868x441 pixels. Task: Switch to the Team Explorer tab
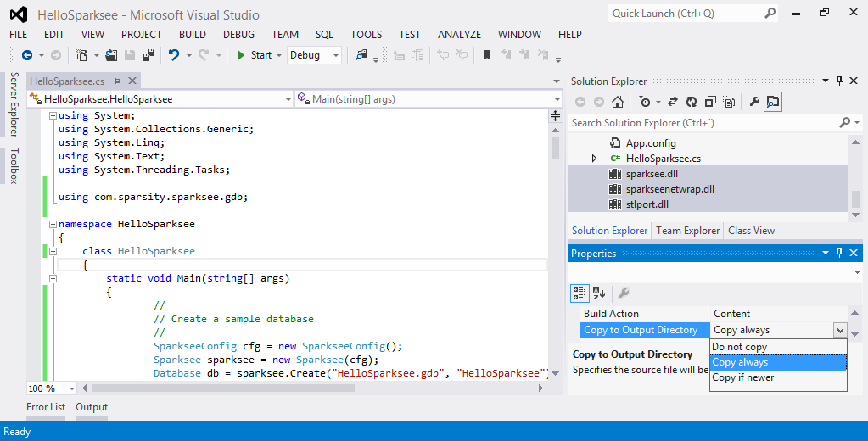(687, 231)
